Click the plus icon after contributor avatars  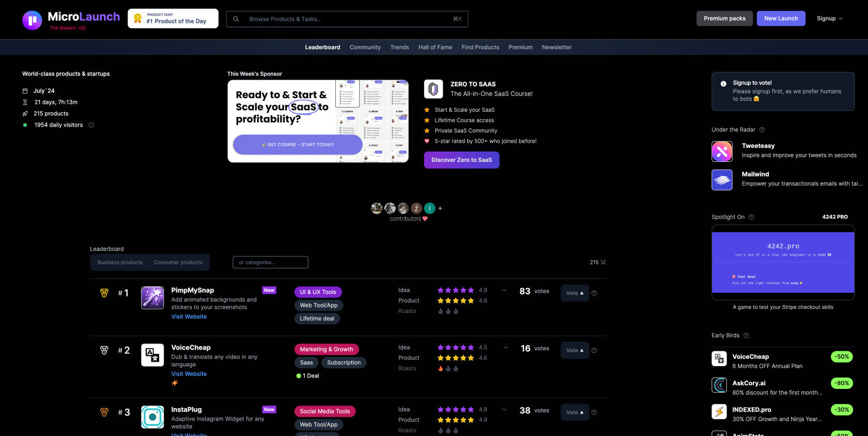440,208
